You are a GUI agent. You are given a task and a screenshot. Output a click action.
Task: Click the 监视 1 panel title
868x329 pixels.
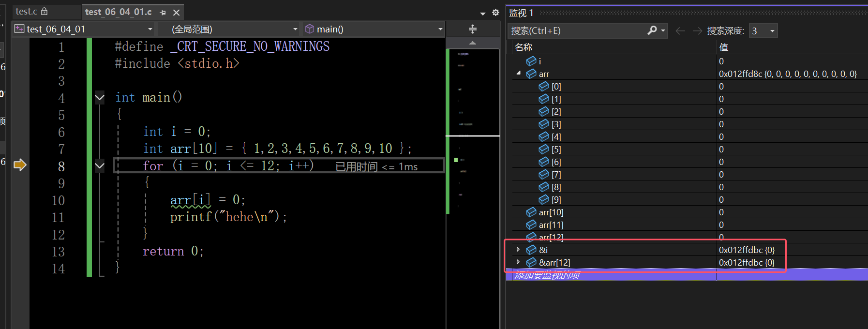(521, 13)
